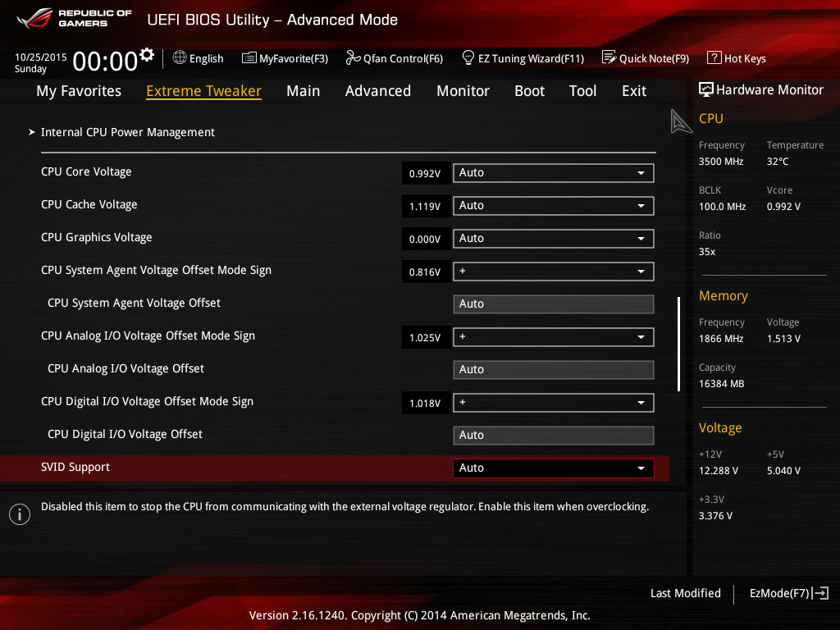The height and width of the screenshot is (630, 840).
Task: Click the 0.992V core voltage readout
Action: pyautogui.click(x=425, y=174)
